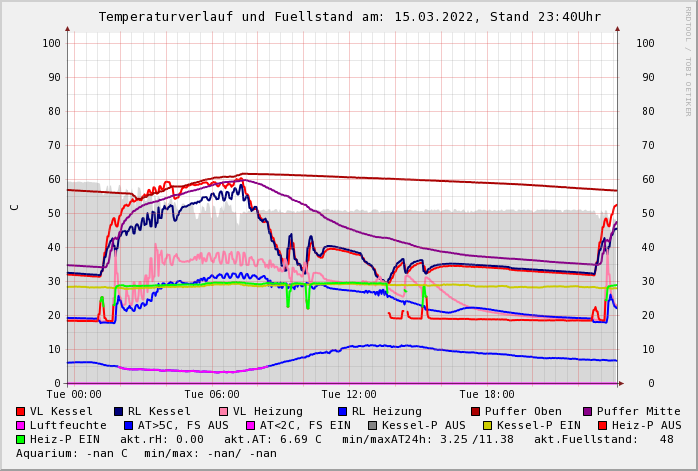698x471 pixels.
Task: Click the Tue 12:00 time axis label
Action: [x=349, y=395]
